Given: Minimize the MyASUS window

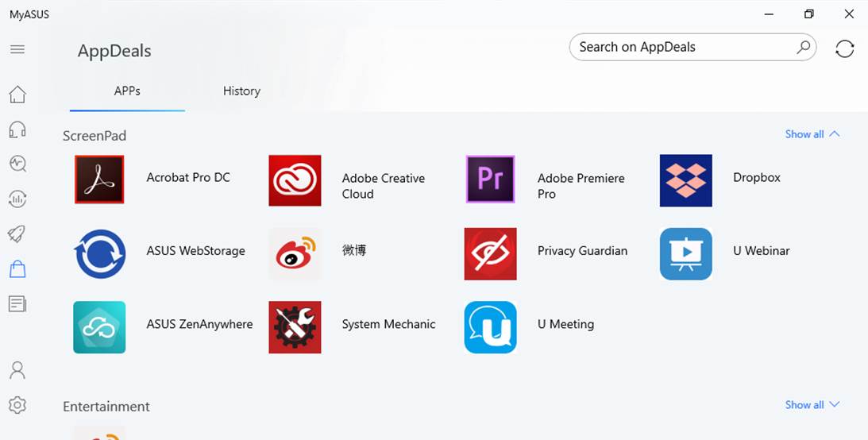Looking at the screenshot, I should pos(769,14).
